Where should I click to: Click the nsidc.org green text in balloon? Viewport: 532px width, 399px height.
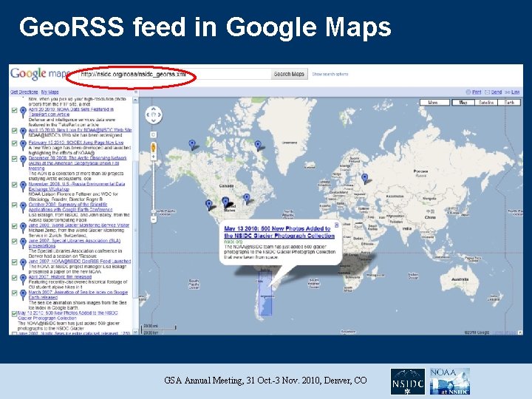pos(233,242)
